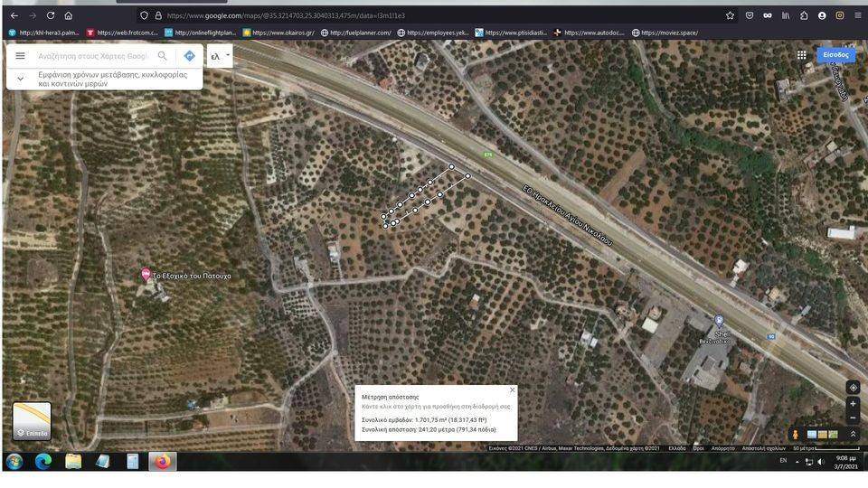Open the Google apps grid
The height and width of the screenshot is (488, 868).
801,55
